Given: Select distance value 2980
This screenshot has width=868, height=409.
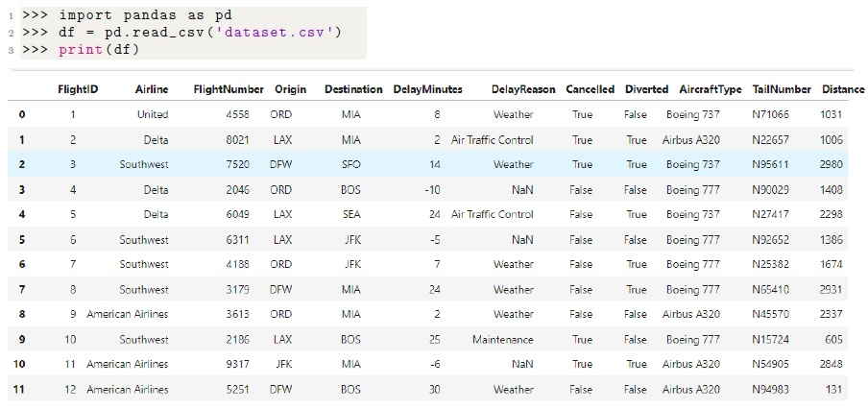Looking at the screenshot, I should click(832, 164).
